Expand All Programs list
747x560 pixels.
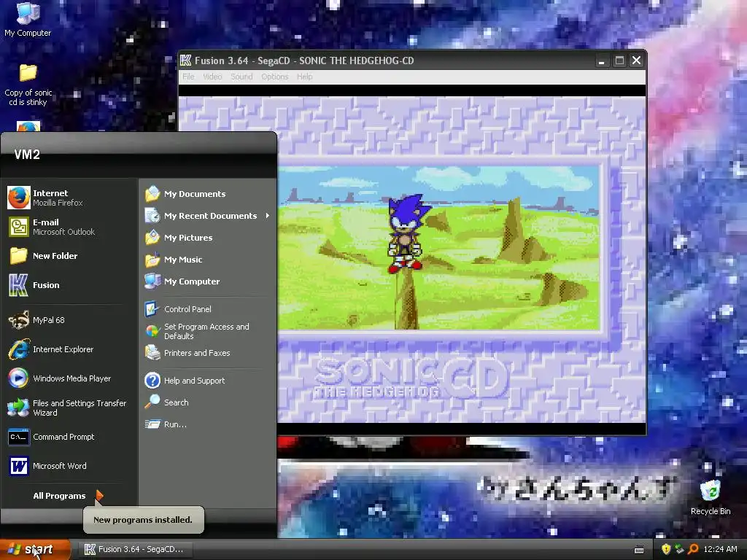coord(68,496)
